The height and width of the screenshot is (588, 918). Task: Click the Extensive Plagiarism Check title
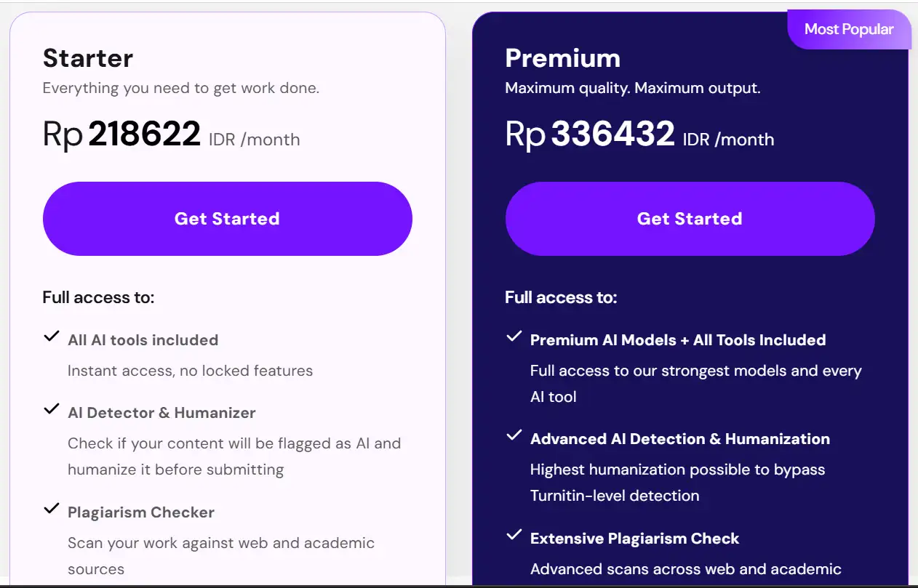634,539
